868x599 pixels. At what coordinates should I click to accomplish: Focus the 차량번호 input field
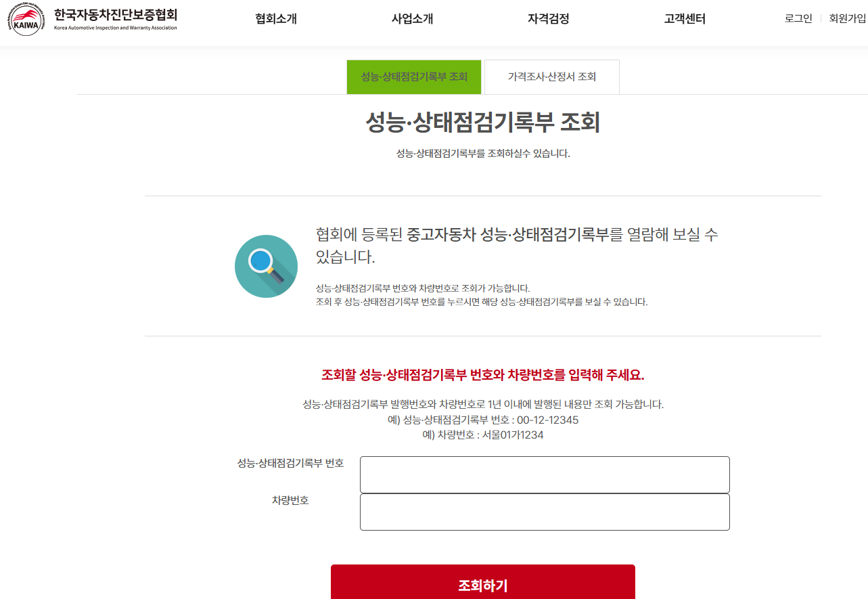pyautogui.click(x=545, y=512)
